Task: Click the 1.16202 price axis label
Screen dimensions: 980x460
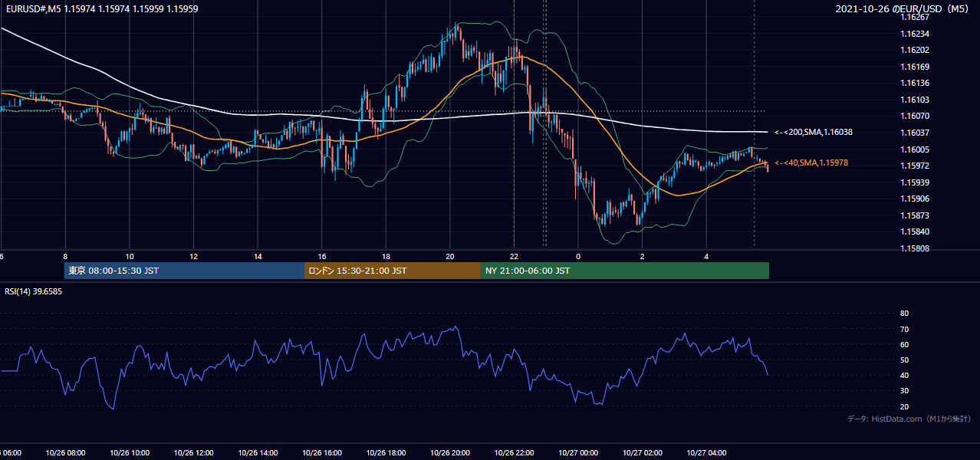Action: pos(914,50)
